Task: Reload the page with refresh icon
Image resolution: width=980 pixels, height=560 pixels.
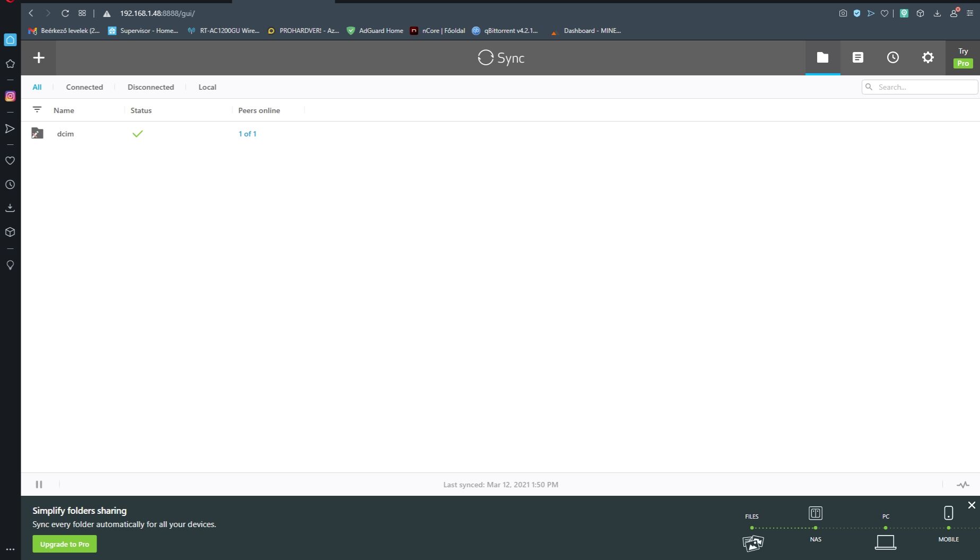Action: pos(65,13)
